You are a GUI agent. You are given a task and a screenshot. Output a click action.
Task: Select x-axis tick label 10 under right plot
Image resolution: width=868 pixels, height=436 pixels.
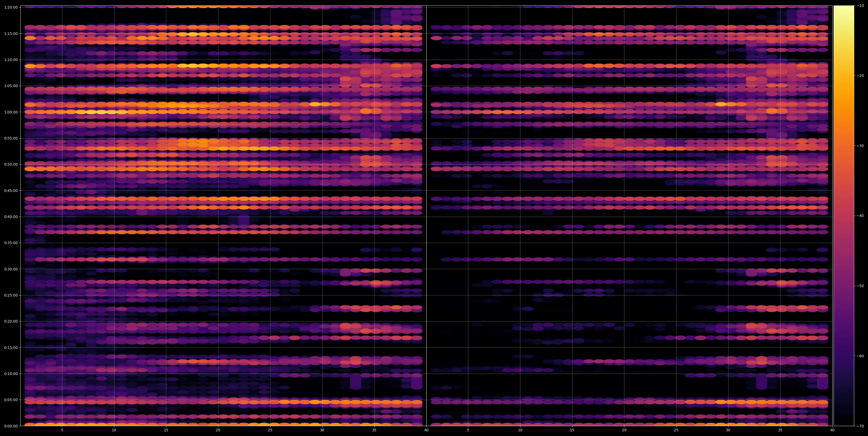click(x=520, y=430)
